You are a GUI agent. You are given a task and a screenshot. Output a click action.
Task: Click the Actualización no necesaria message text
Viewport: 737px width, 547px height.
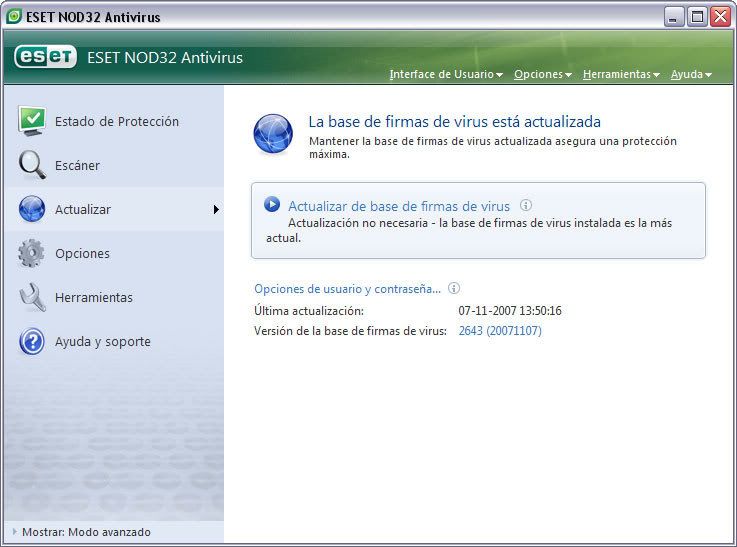pyautogui.click(x=469, y=230)
